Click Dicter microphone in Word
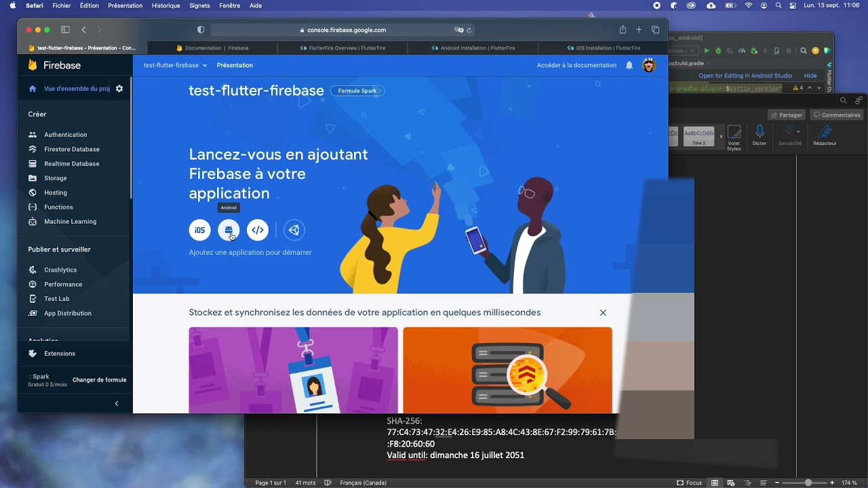 759,135
